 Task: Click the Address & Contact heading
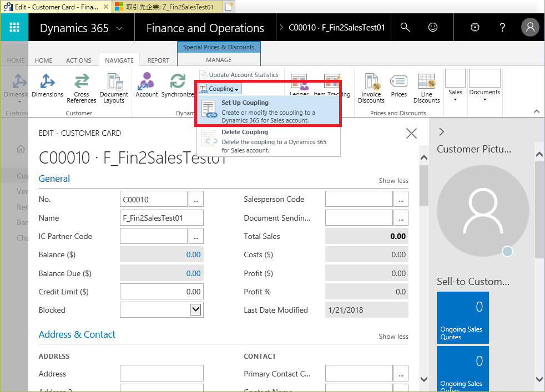tap(77, 334)
